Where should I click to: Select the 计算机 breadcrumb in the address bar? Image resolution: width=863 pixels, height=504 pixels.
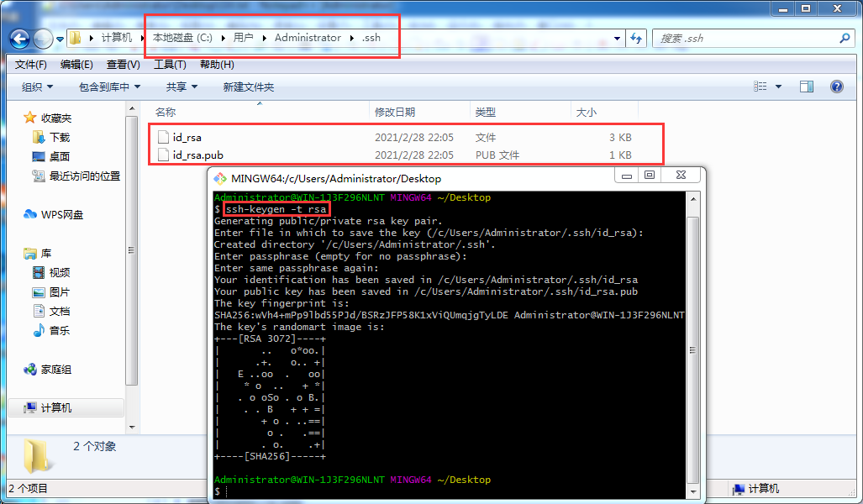point(117,38)
